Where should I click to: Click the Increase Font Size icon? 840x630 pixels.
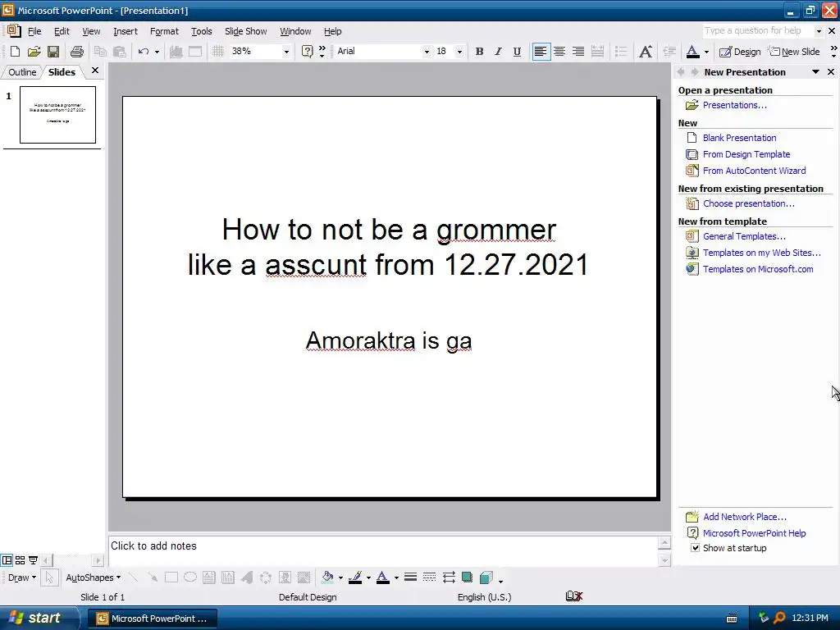pos(646,52)
